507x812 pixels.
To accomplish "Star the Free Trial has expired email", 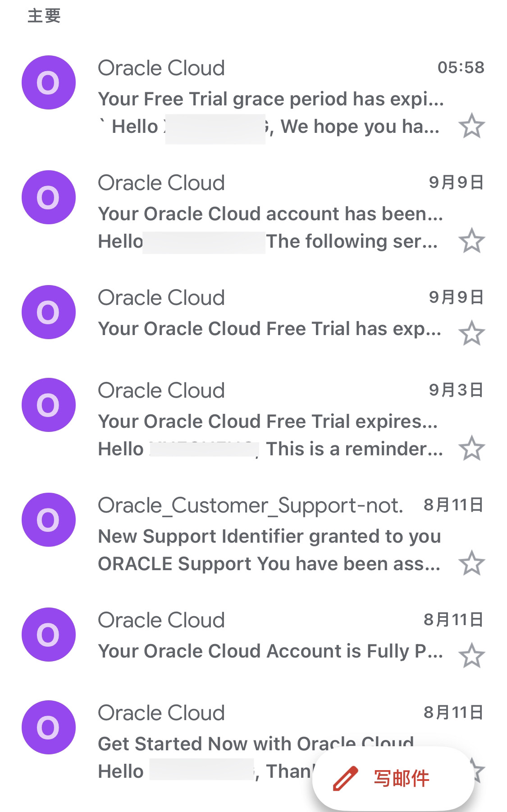I will (471, 333).
